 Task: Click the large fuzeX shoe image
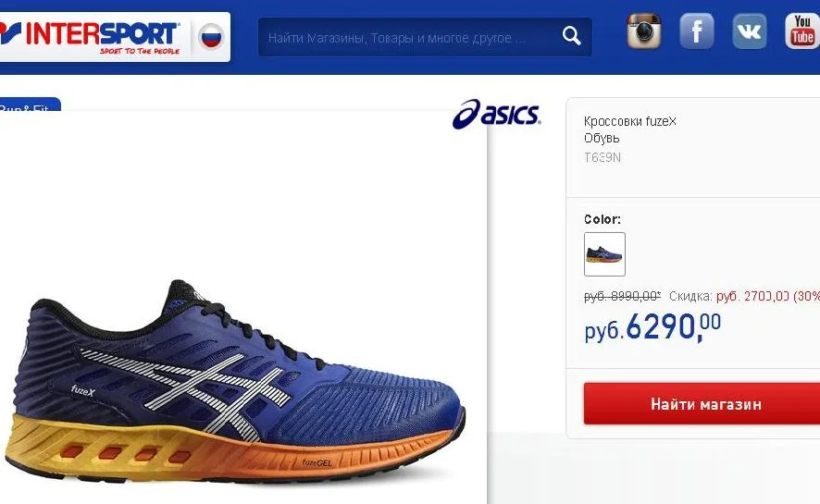click(x=234, y=380)
